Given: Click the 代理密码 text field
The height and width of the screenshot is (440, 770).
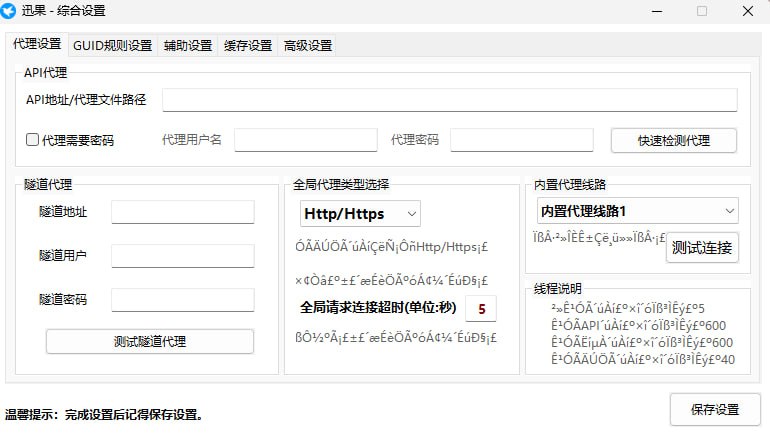Looking at the screenshot, I should click(522, 140).
